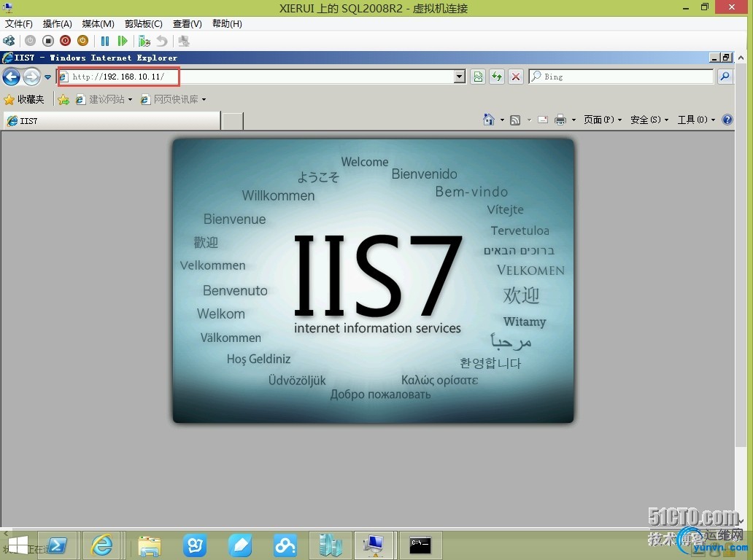Open the 帮助(H) menu
The width and height of the screenshot is (753, 560).
click(227, 23)
